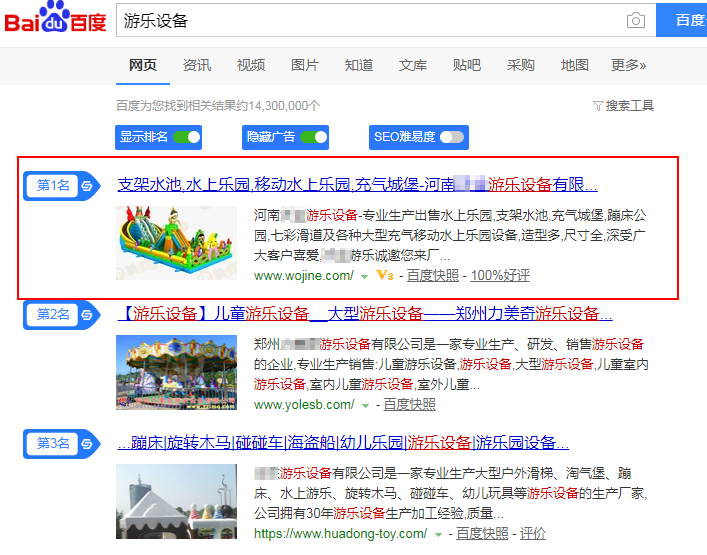
Task: Click the rank 1 badge icon
Action: [87, 185]
